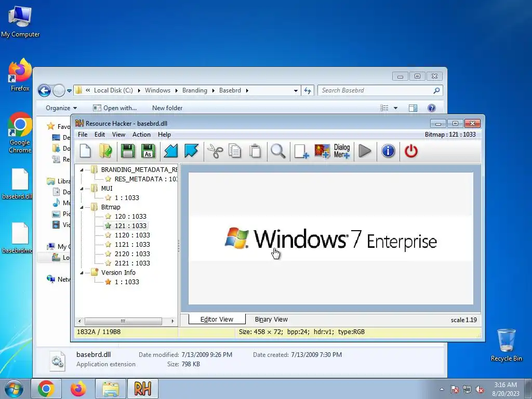
Task: Switch to the Binary View tab
Action: click(x=271, y=320)
